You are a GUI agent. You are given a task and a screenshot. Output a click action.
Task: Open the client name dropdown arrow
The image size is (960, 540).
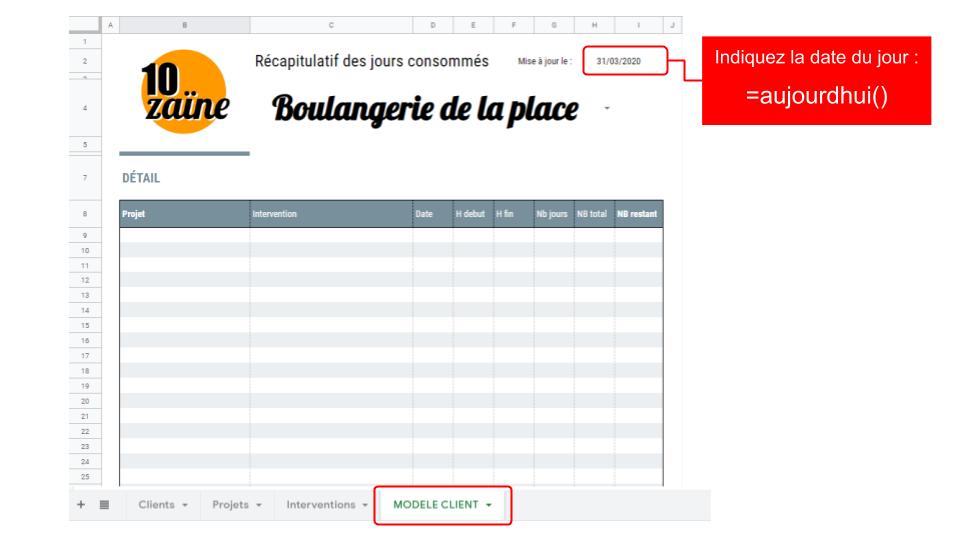(x=607, y=108)
